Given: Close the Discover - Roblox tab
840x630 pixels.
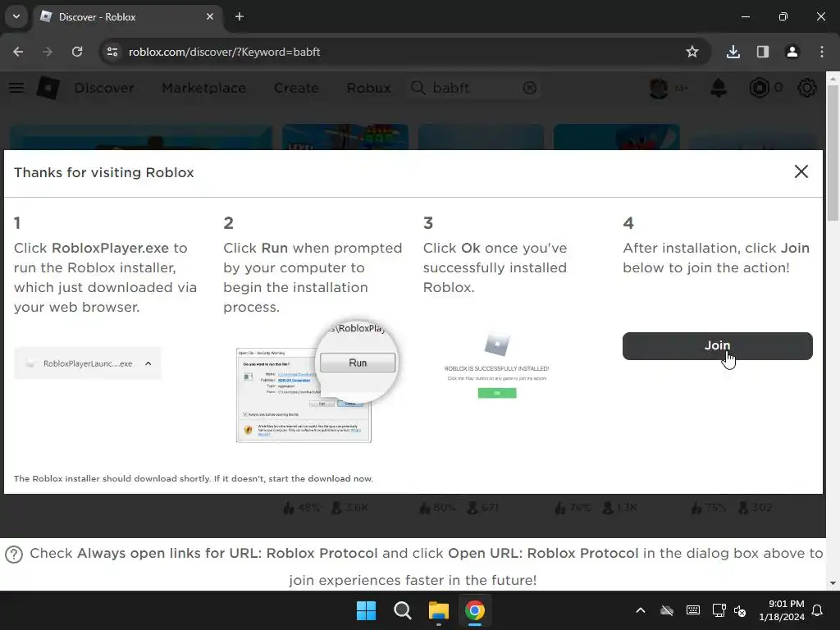Looking at the screenshot, I should [x=210, y=16].
